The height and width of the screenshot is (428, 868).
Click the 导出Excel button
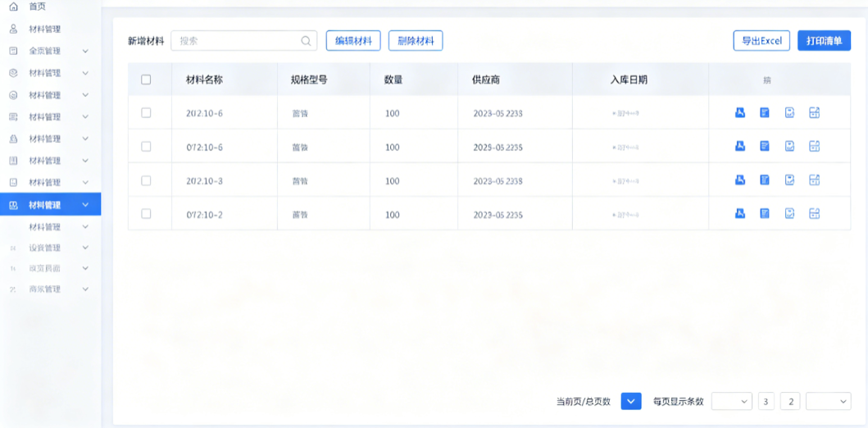click(761, 41)
